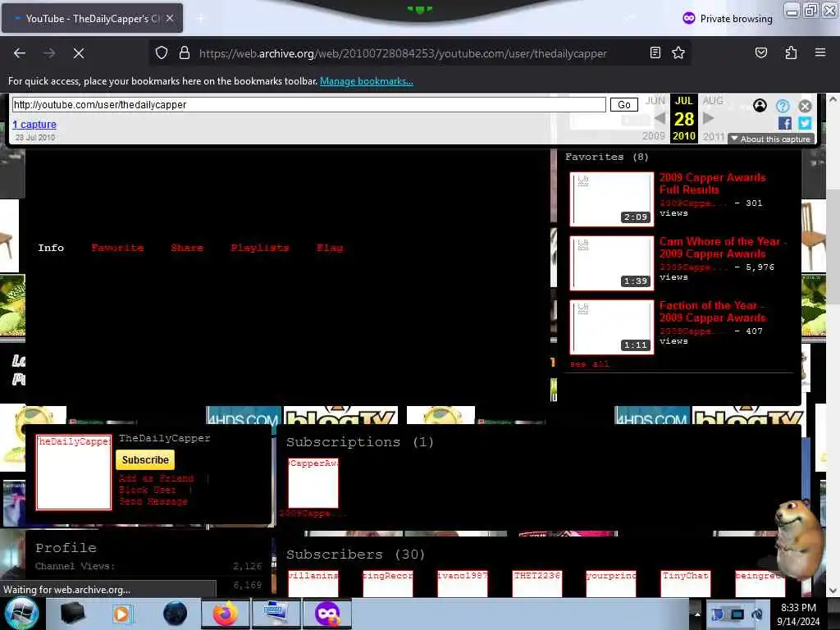Screen dimensions: 840x630
Task: Open the on-screen keyboard taskbar icon
Action: point(276,614)
